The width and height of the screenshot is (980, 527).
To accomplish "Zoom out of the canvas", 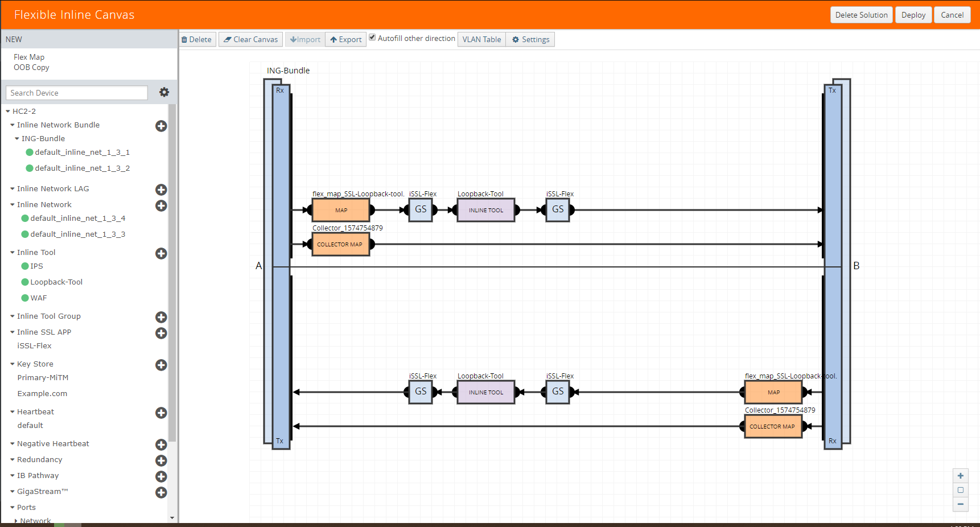I will point(961,504).
